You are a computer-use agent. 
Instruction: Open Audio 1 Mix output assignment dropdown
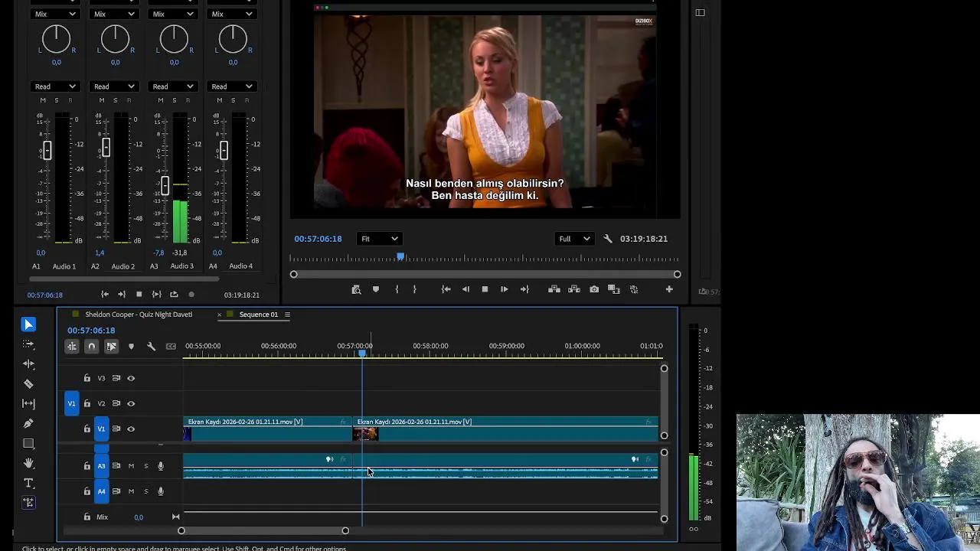tap(55, 14)
